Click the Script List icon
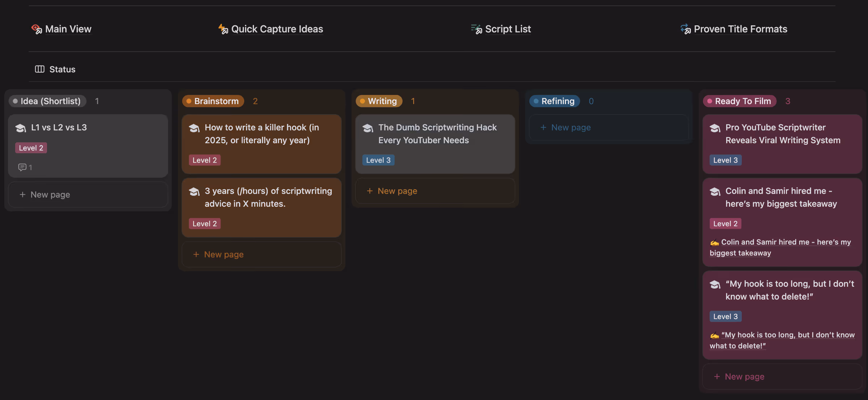 pos(476,29)
